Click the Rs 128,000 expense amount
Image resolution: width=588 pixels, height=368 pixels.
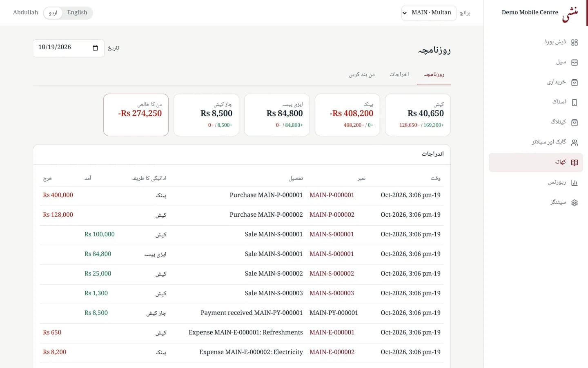(58, 215)
